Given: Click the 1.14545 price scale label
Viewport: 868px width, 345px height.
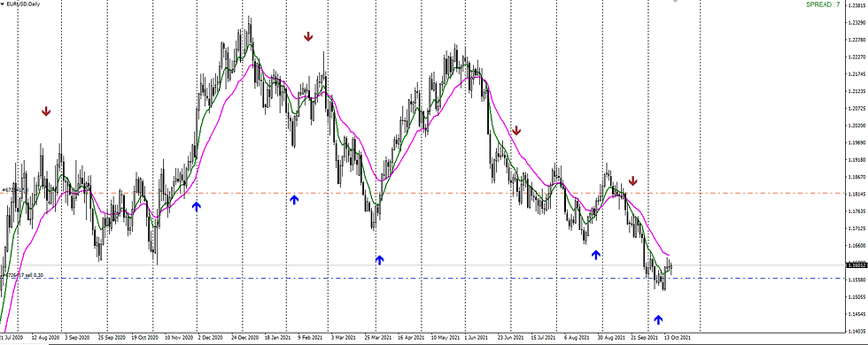Looking at the screenshot, I should pos(857,314).
